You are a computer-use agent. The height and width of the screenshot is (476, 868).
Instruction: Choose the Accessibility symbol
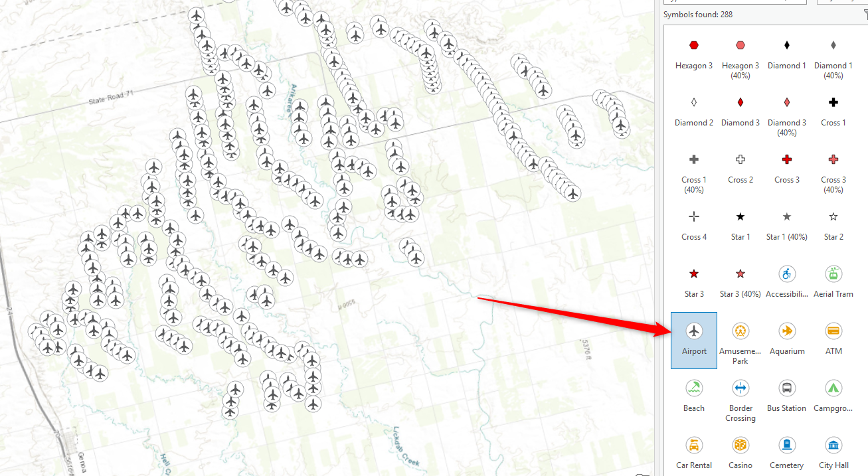787,283
